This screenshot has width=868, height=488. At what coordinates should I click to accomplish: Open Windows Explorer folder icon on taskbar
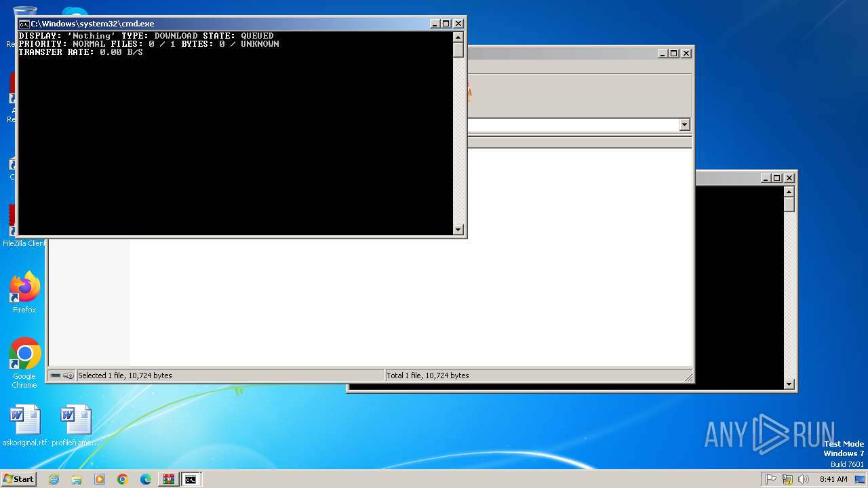pyautogui.click(x=77, y=479)
